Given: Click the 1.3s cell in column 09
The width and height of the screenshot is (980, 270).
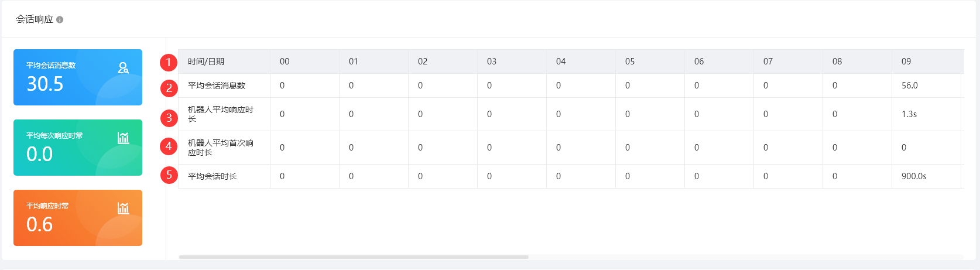Looking at the screenshot, I should coord(909,114).
